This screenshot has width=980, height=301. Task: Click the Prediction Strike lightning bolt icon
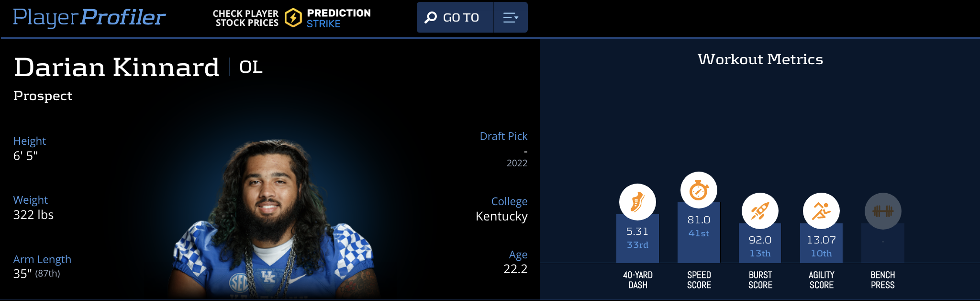293,18
